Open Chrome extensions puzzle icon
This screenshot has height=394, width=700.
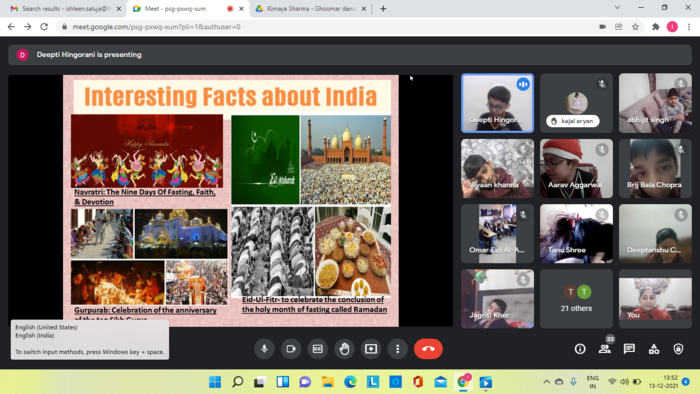click(x=655, y=27)
